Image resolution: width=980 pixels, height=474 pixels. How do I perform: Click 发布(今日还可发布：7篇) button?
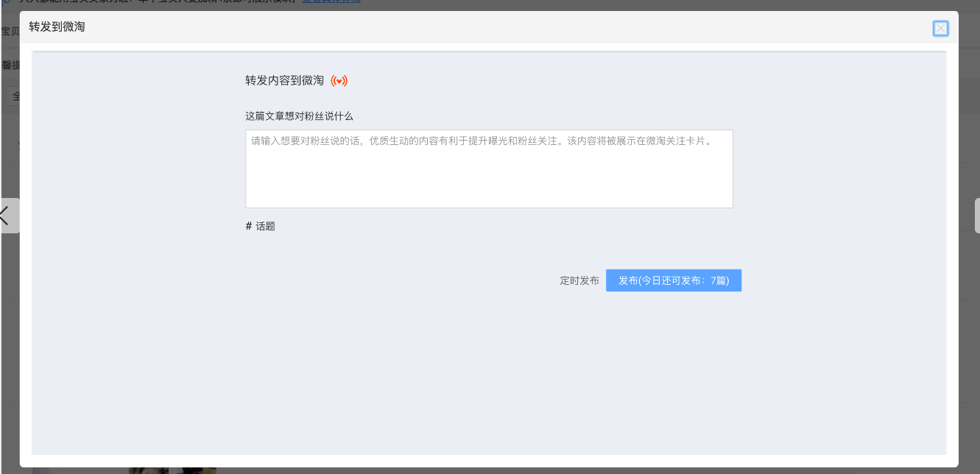tap(674, 280)
